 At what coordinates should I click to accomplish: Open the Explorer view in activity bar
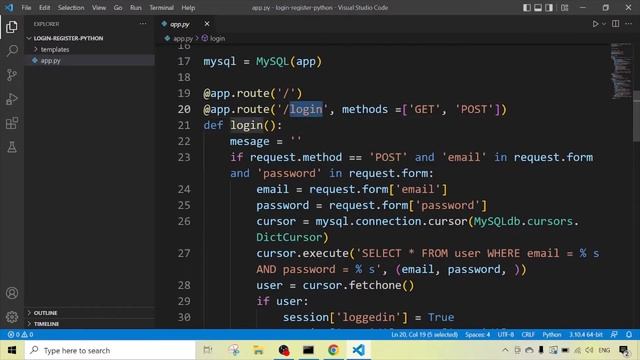click(x=12, y=27)
